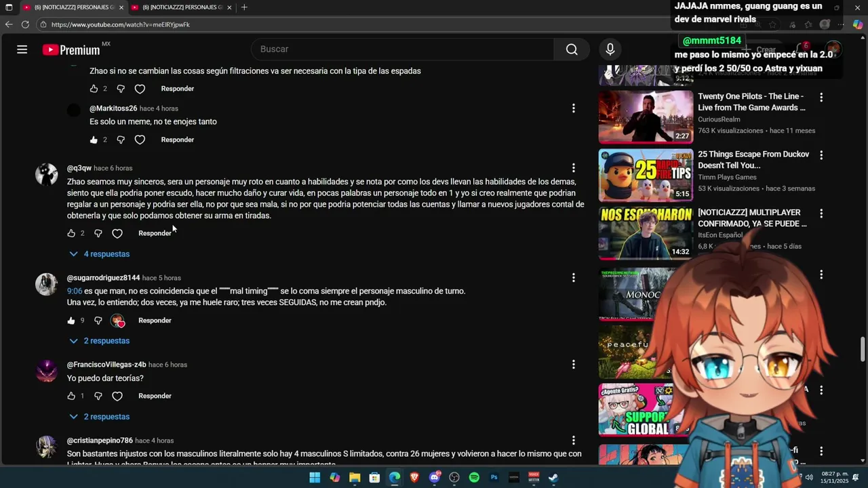The width and height of the screenshot is (868, 488).
Task: Open a new browser tab
Action: coord(244,7)
